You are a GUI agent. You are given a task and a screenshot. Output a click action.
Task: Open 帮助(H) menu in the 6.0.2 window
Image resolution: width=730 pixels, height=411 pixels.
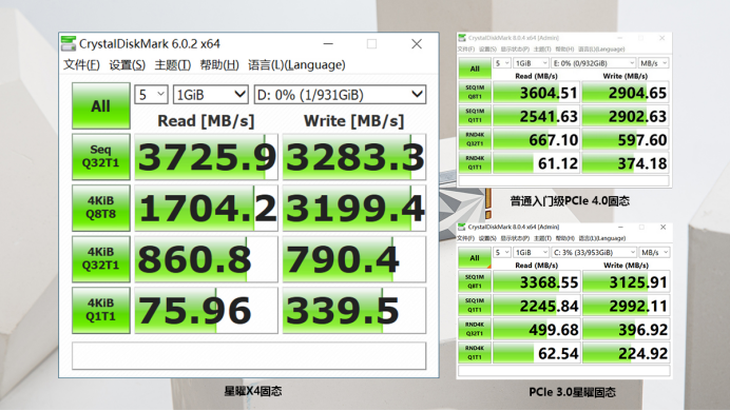(x=219, y=65)
